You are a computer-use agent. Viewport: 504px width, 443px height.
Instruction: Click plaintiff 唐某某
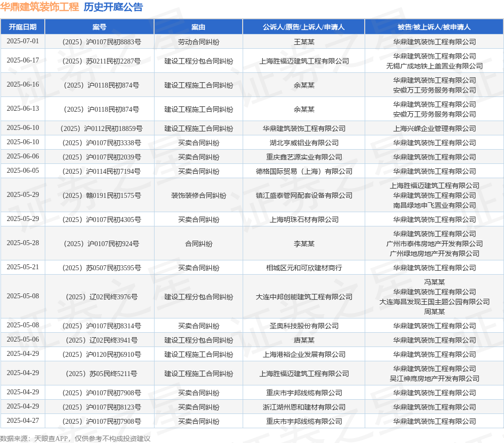pyautogui.click(x=304, y=340)
